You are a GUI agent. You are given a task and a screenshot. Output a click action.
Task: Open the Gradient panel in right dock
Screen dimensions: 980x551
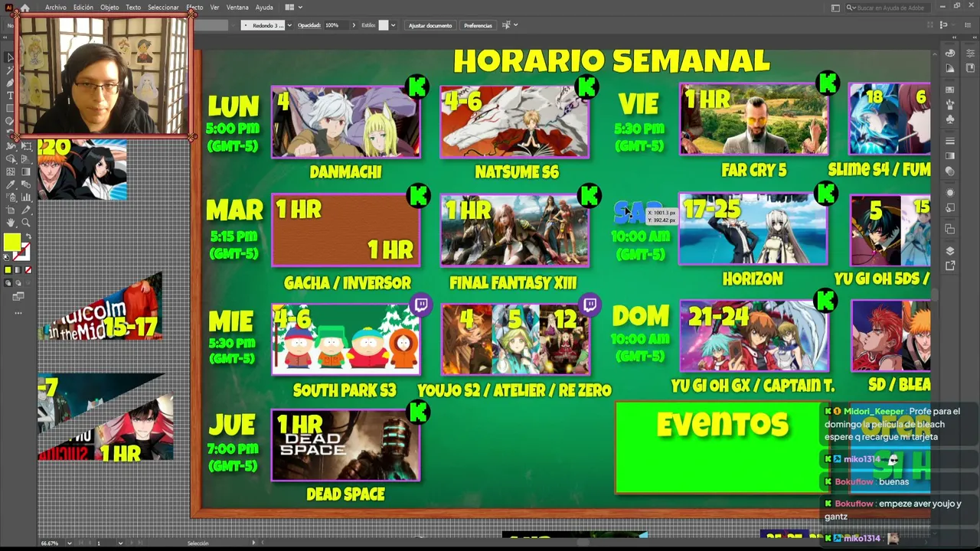(x=950, y=156)
